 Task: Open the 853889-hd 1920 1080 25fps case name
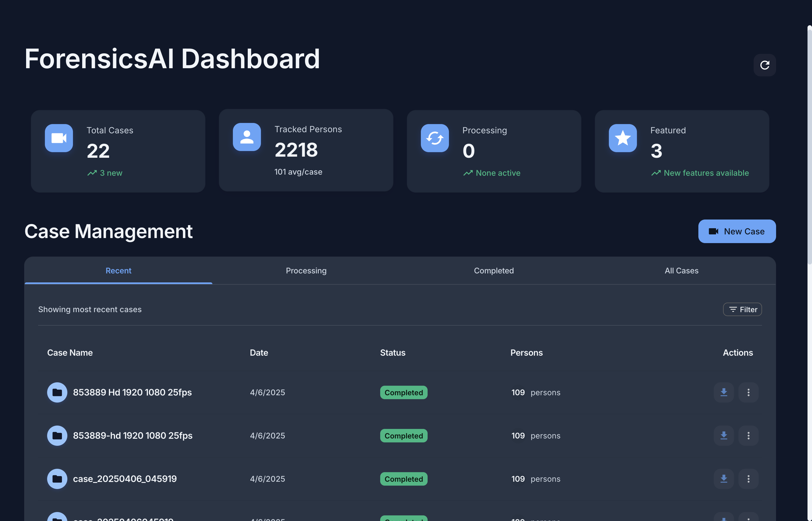coord(132,435)
